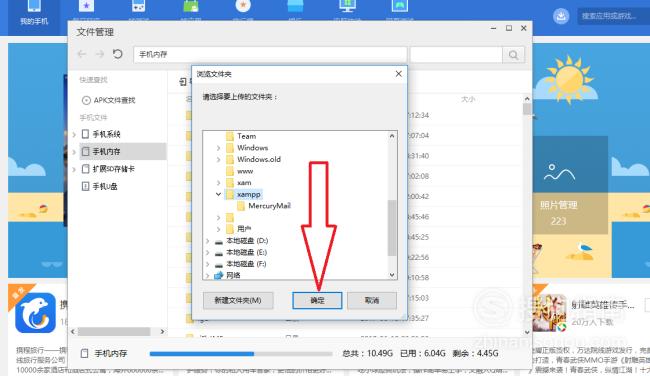Viewport: 650px width, 376px height.
Task: Click the file list scrollbar up arrow
Action: [x=527, y=99]
